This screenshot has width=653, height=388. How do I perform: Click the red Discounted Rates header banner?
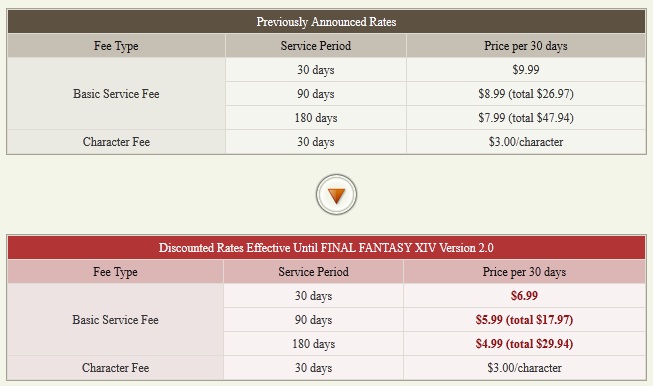tap(326, 248)
